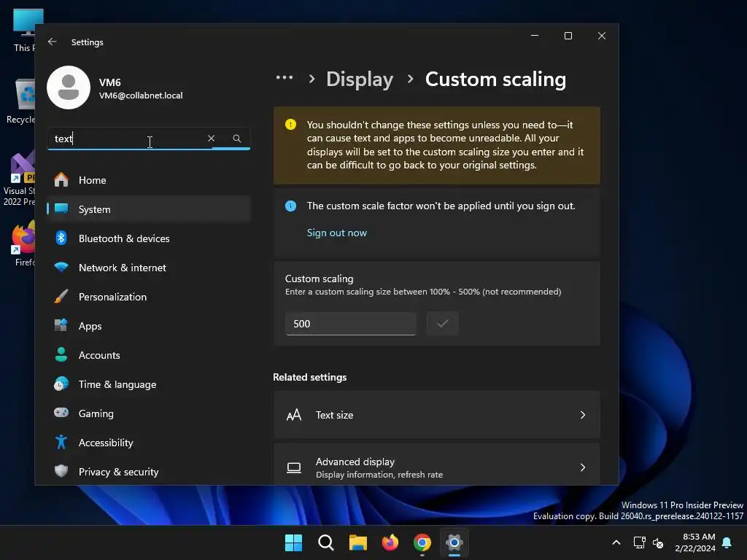
Task: Click the muted volume tray icon
Action: click(658, 542)
